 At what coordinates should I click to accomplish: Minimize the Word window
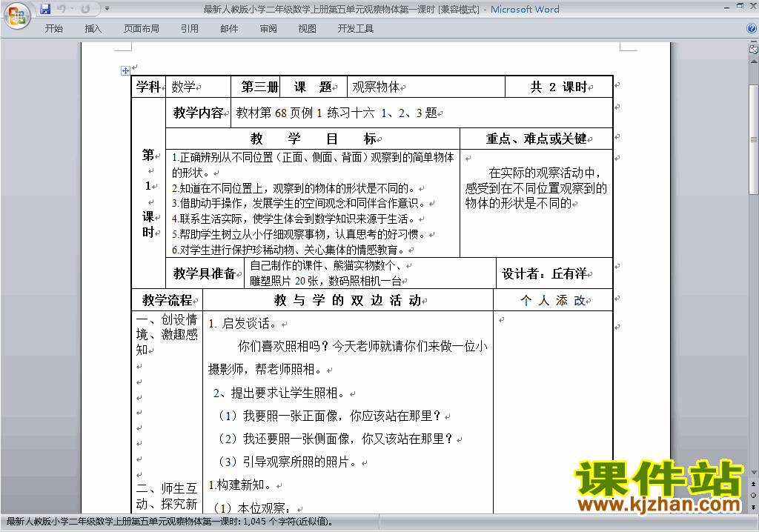[x=726, y=7]
